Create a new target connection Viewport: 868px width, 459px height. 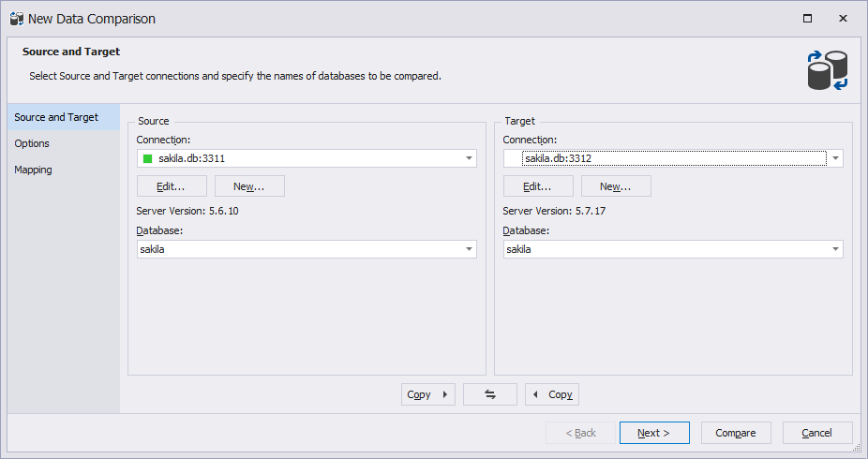[x=616, y=186]
